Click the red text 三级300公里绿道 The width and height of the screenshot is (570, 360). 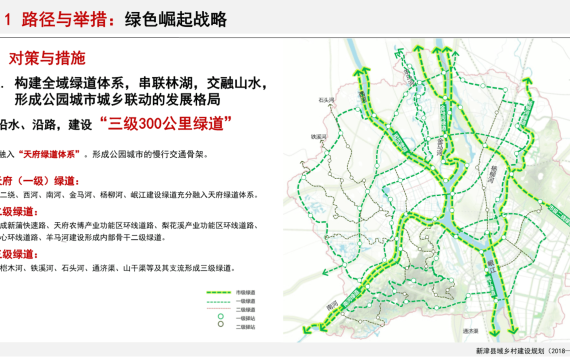click(165, 124)
